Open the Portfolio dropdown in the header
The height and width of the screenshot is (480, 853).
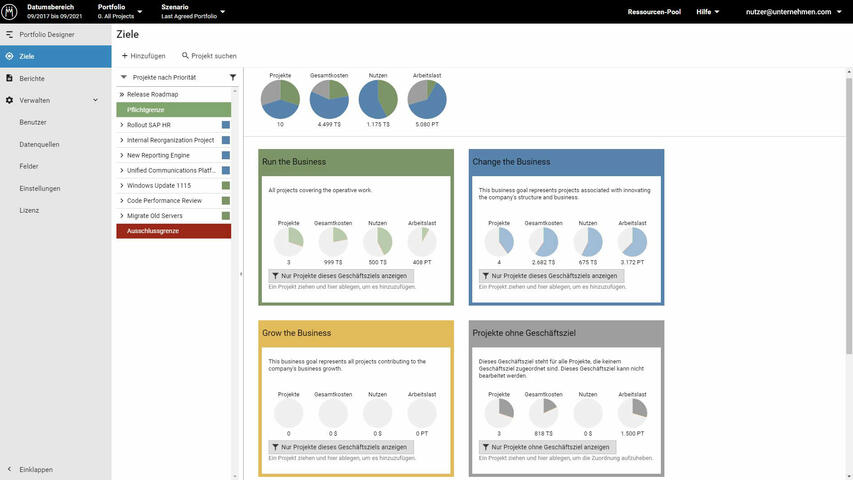point(138,12)
